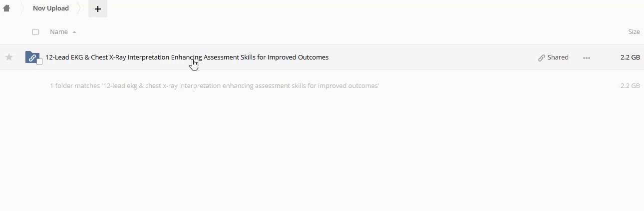
Task: Click the chain link share icon
Action: 541,57
